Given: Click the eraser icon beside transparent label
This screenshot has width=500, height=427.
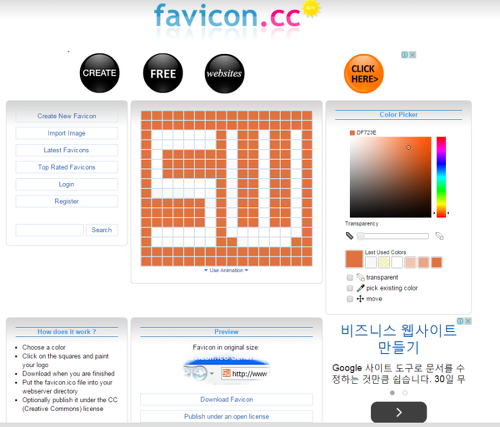Looking at the screenshot, I should tap(360, 277).
